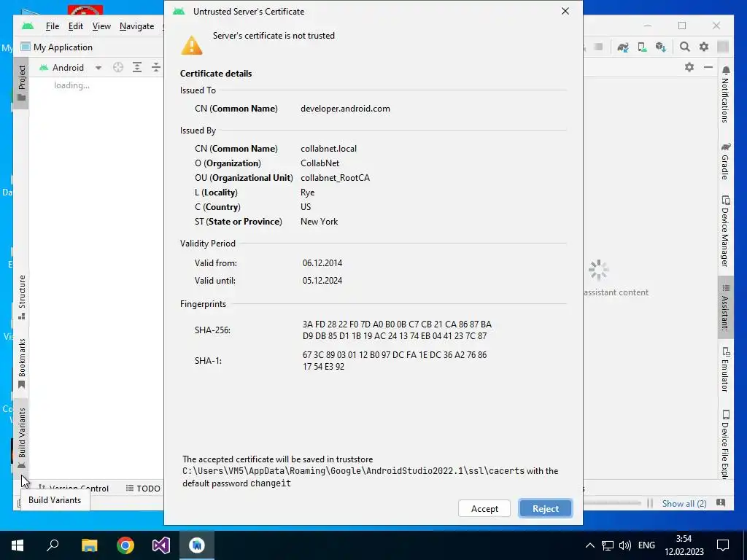Toggle the Project tool window tab
Screen dimensions: 747x560
click(21, 83)
